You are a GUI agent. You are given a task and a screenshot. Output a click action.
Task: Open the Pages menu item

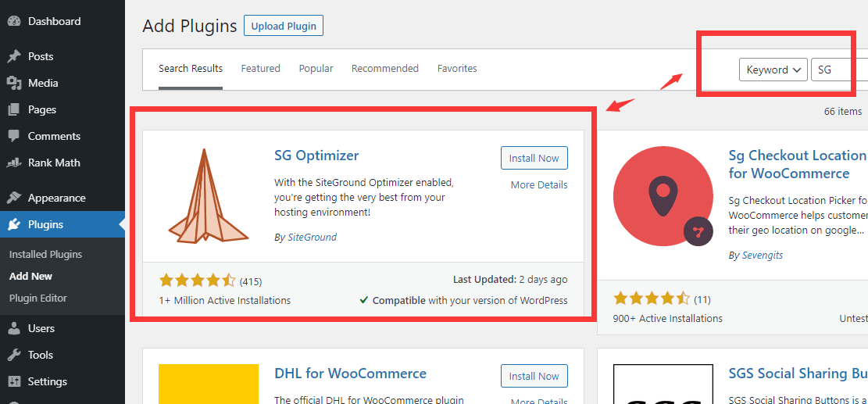[x=63, y=109]
